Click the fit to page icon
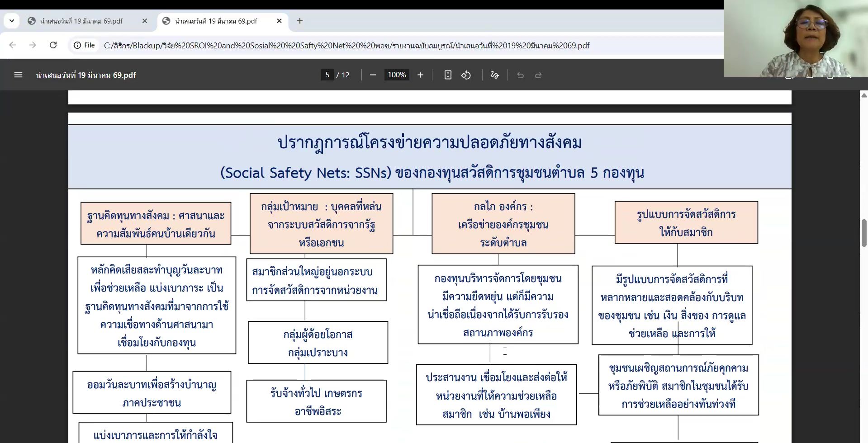 [448, 75]
